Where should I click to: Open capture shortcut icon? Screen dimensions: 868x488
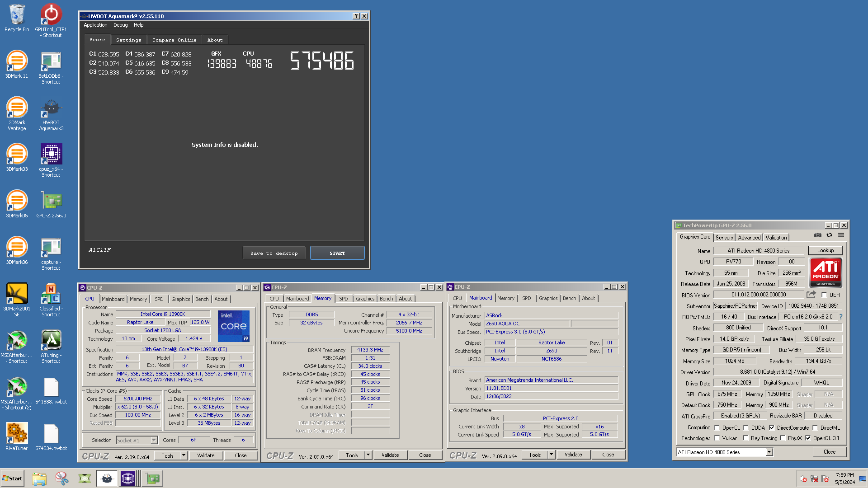coord(51,253)
